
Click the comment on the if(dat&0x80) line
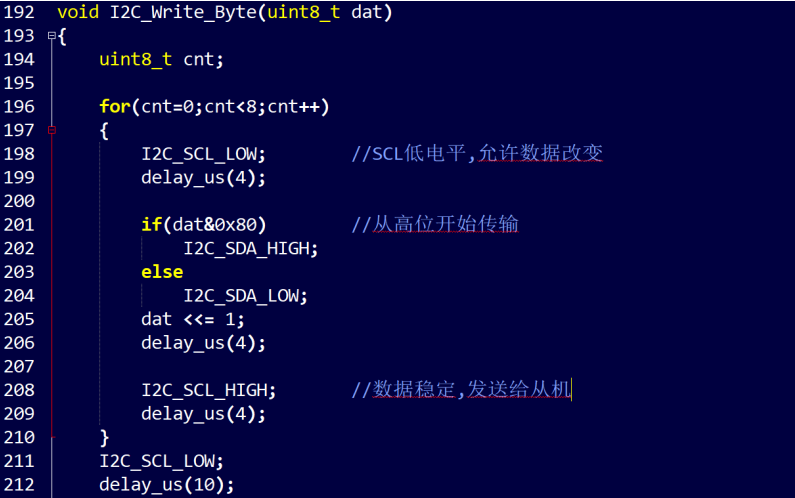click(x=435, y=225)
